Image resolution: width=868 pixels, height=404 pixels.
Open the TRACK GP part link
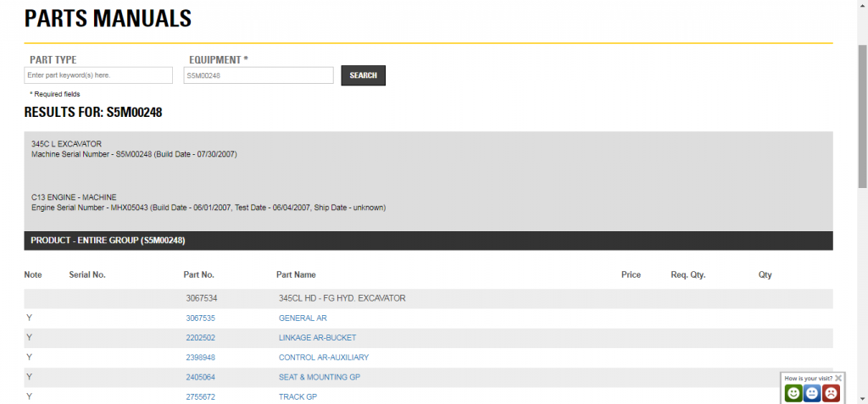[298, 397]
